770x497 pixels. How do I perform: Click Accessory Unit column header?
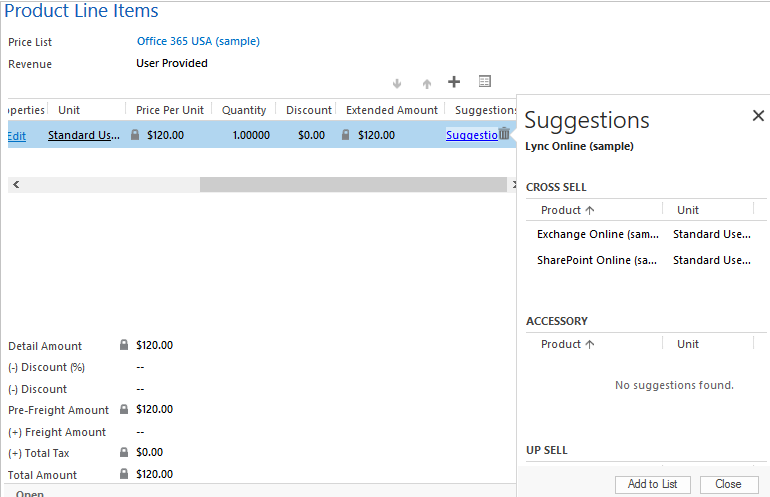point(688,344)
